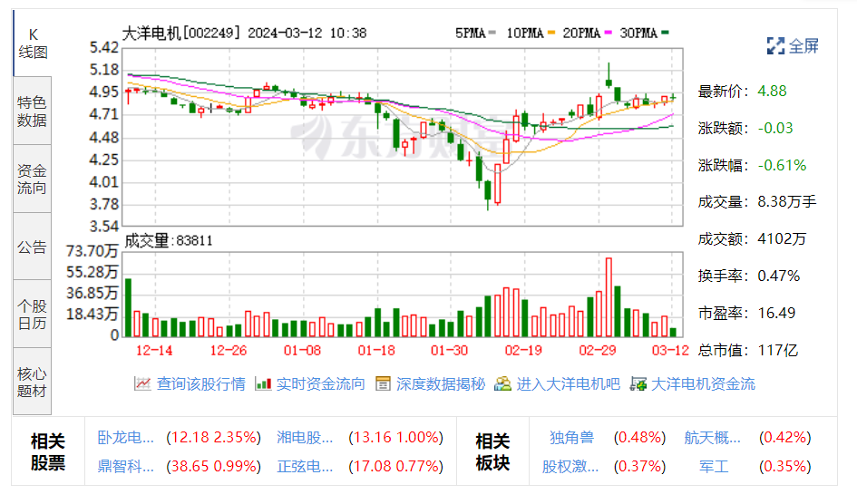This screenshot has height=504, width=857.
Task: Open the 全屏 fullscreen icon
Action: [x=775, y=46]
